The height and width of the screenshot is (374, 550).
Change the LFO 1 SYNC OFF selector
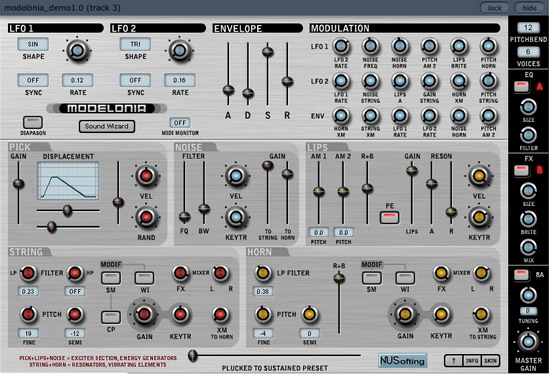point(33,80)
